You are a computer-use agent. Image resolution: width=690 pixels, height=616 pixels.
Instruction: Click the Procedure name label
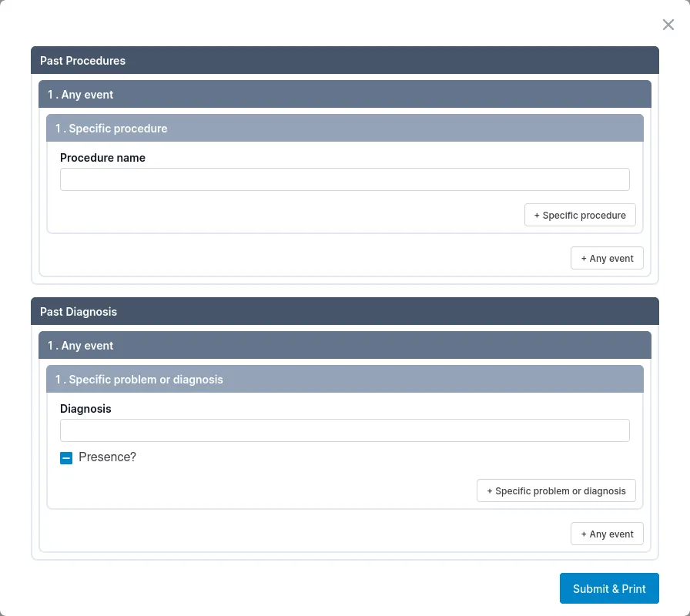102,158
